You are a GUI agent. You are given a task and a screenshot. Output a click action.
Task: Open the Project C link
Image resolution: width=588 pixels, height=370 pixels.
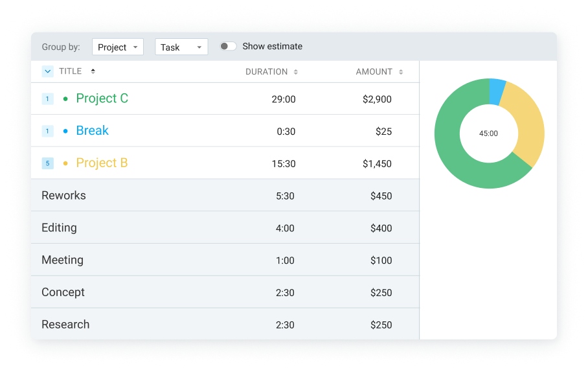[102, 98]
